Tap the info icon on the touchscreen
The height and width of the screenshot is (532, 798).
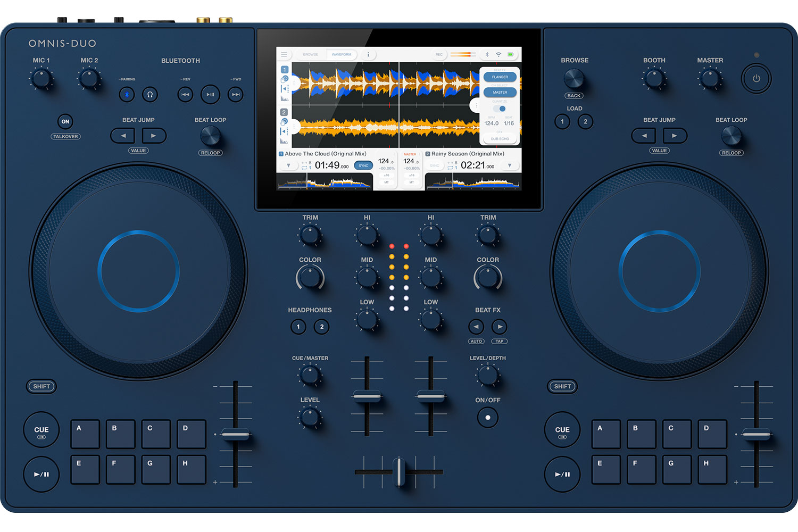[368, 54]
